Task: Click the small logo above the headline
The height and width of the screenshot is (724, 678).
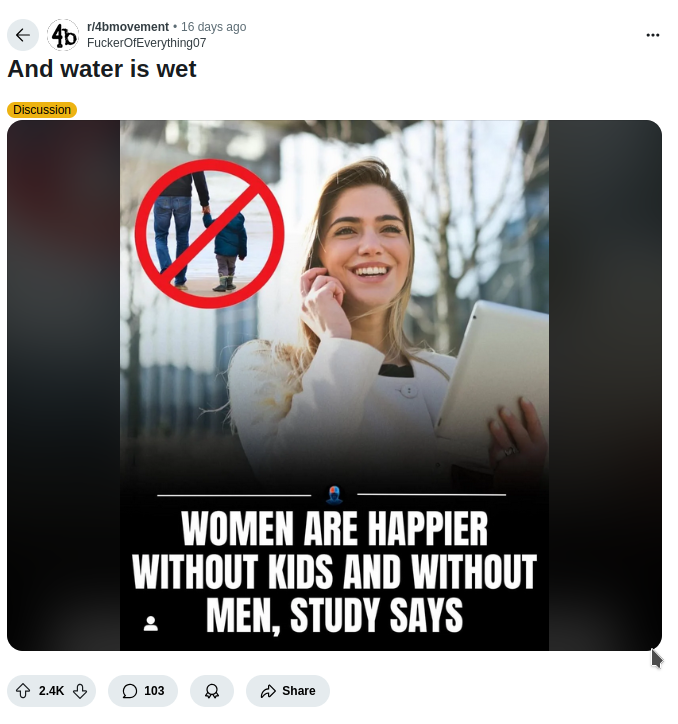Action: 334,494
